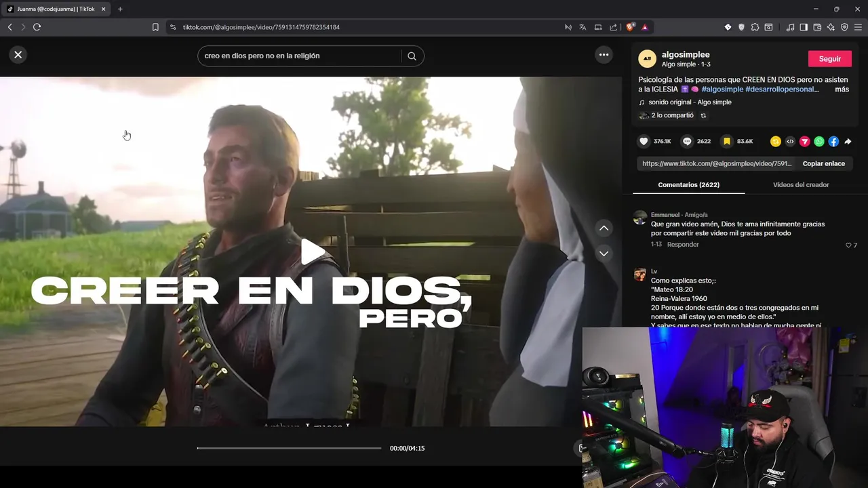The width and height of the screenshot is (868, 488).
Task: Share to WhatsApp
Action: click(819, 142)
